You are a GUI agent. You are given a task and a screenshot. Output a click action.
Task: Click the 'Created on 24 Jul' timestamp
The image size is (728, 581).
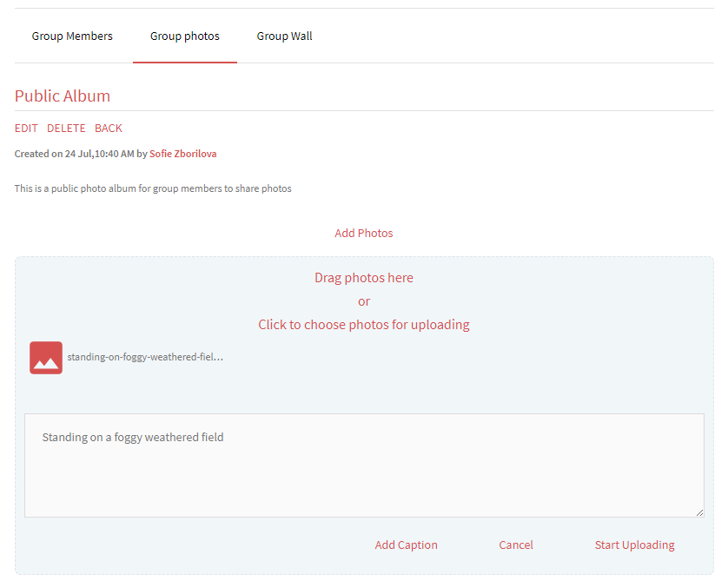click(74, 154)
